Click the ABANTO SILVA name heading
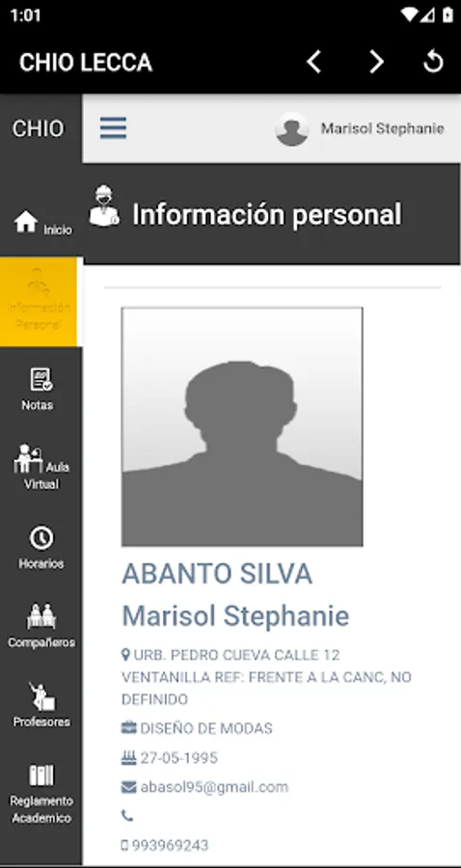The height and width of the screenshot is (868, 461). click(217, 574)
